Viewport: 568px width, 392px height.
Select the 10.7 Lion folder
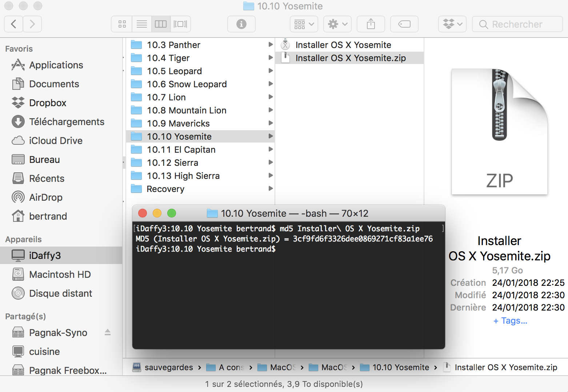click(x=200, y=97)
